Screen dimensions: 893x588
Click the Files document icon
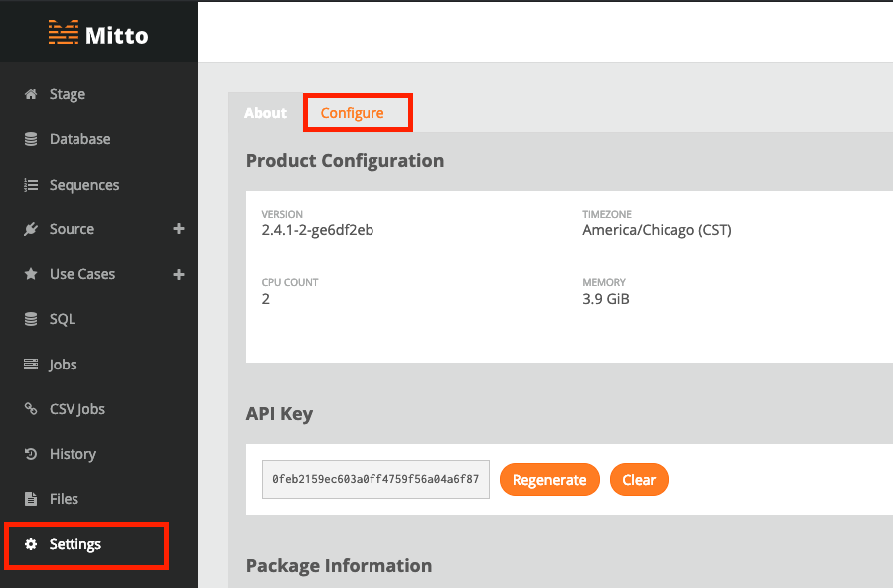click(x=31, y=499)
